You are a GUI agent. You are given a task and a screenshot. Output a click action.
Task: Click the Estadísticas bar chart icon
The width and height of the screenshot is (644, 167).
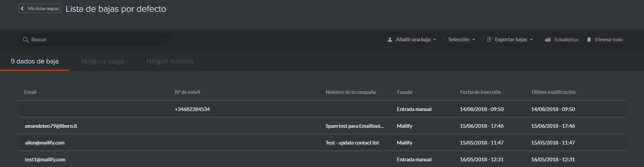[x=548, y=40]
